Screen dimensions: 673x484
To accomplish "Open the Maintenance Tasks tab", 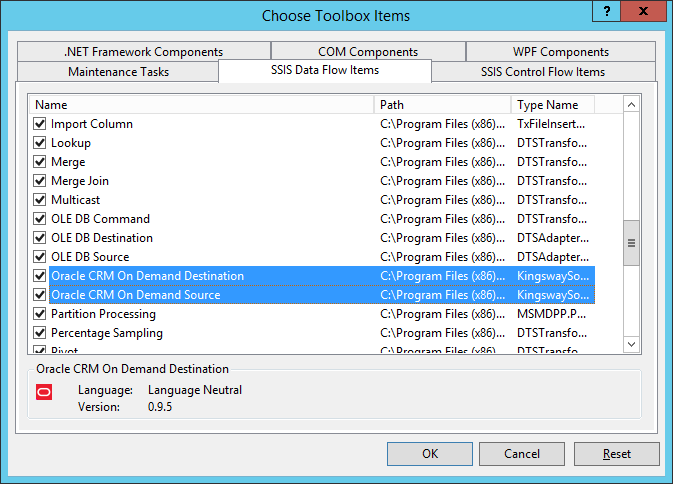I will coord(118,72).
